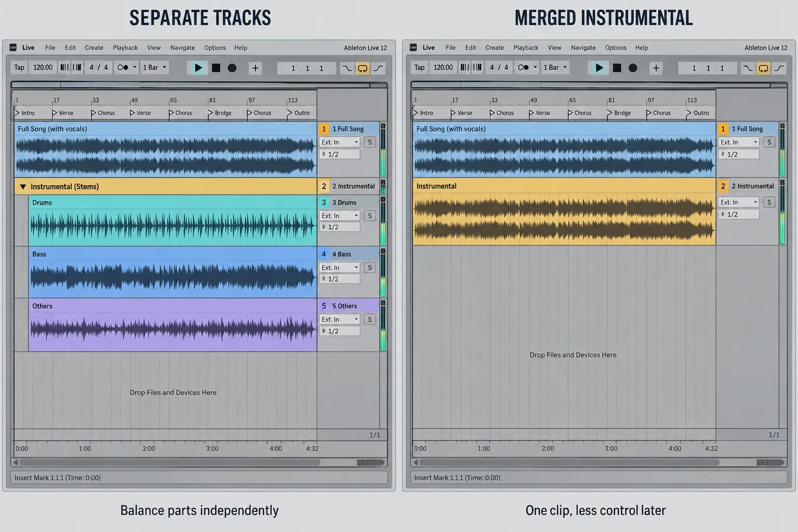Click the punch-in icon in the Separate Tracks window
The width and height of the screenshot is (798, 532).
coord(347,68)
